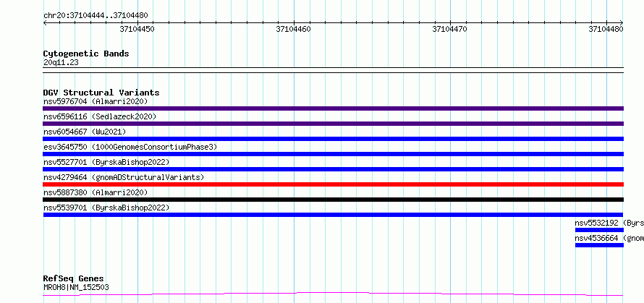Open variant nsv6054667 (Wu2021) label
Screen dimensions: 644x303
click(x=85, y=132)
